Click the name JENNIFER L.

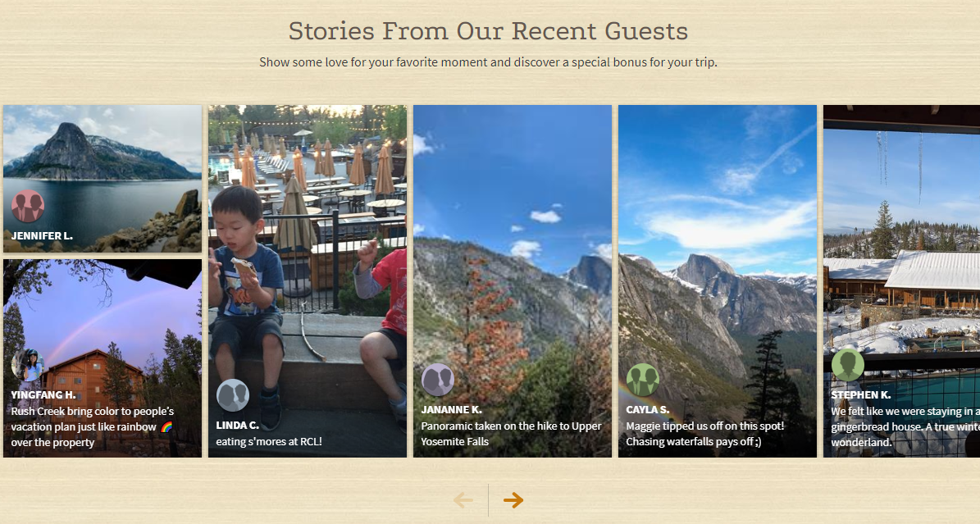pos(42,235)
